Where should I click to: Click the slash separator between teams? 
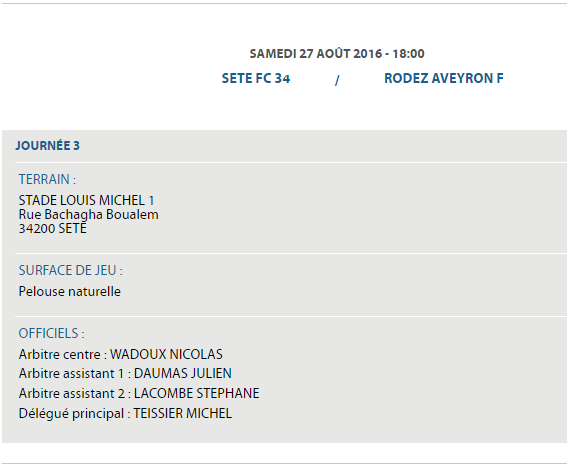[x=337, y=80]
